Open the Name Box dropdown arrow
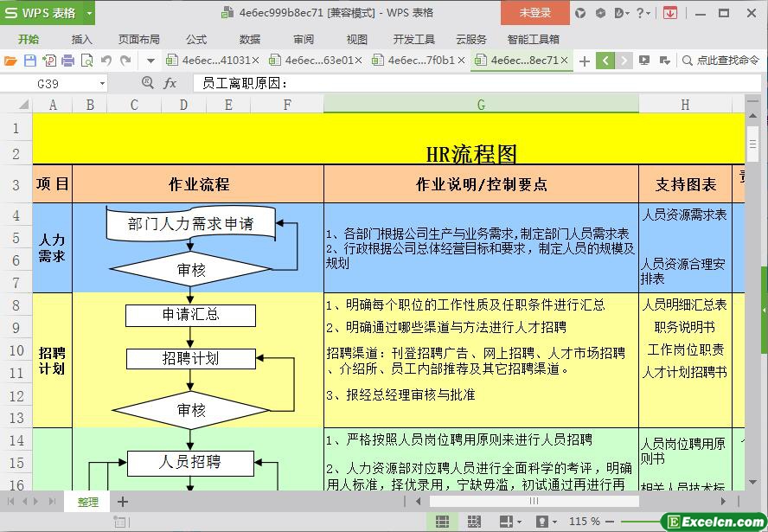 click(102, 84)
